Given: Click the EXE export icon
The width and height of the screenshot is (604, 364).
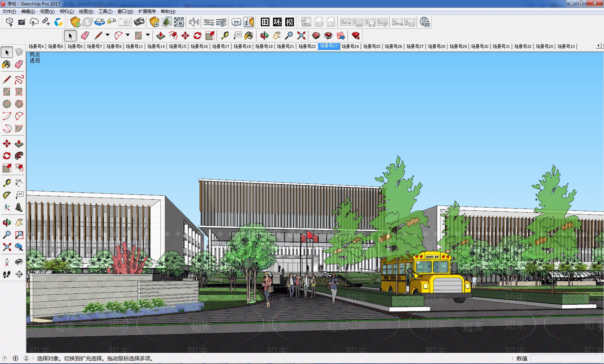Looking at the screenshot, I should (x=319, y=22).
